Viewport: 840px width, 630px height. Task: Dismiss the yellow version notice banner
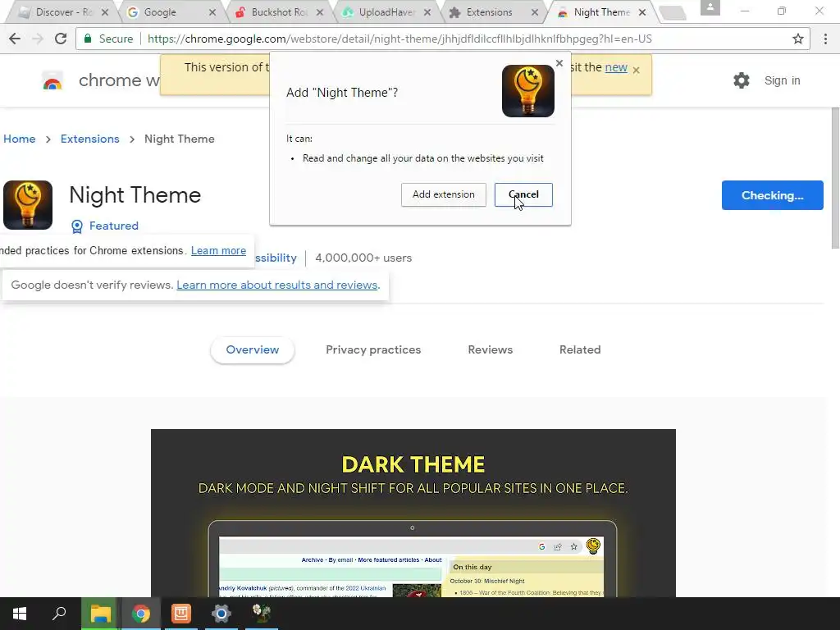(636, 71)
